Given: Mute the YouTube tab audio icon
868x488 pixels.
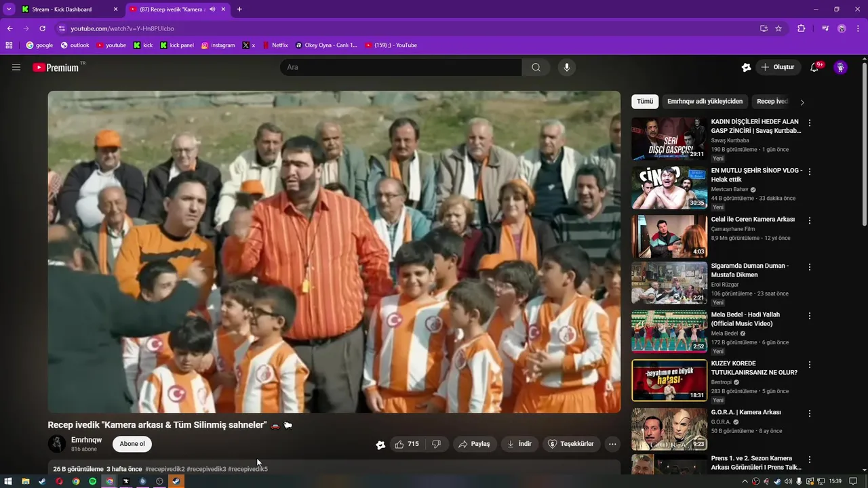Looking at the screenshot, I should 212,9.
